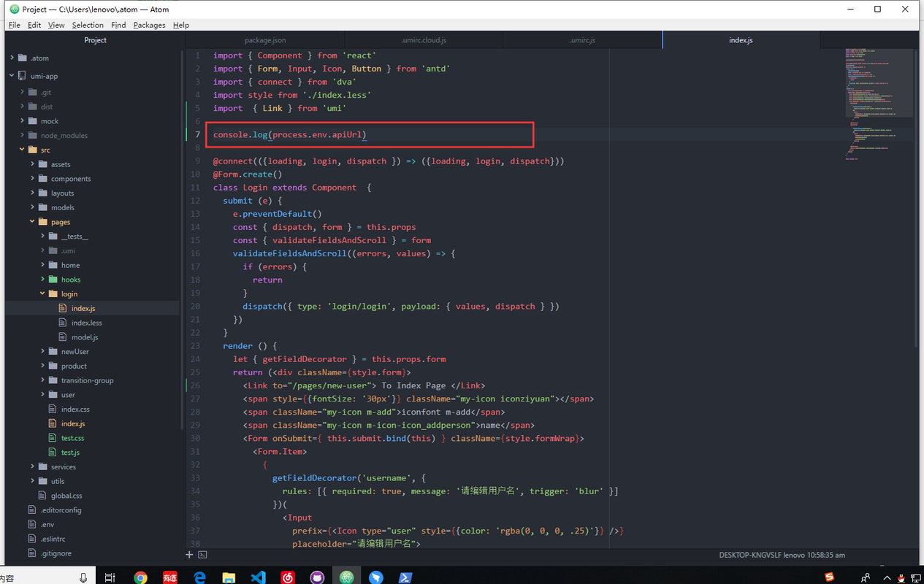Screen dimensions: 924x584
Task: Open Google Chrome from the taskbar
Action: 140,577
